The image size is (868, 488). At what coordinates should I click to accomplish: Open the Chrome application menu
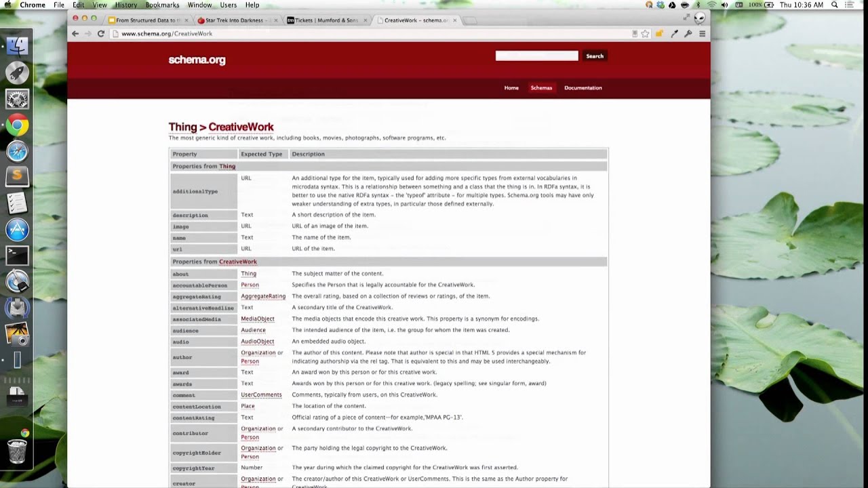pyautogui.click(x=33, y=5)
